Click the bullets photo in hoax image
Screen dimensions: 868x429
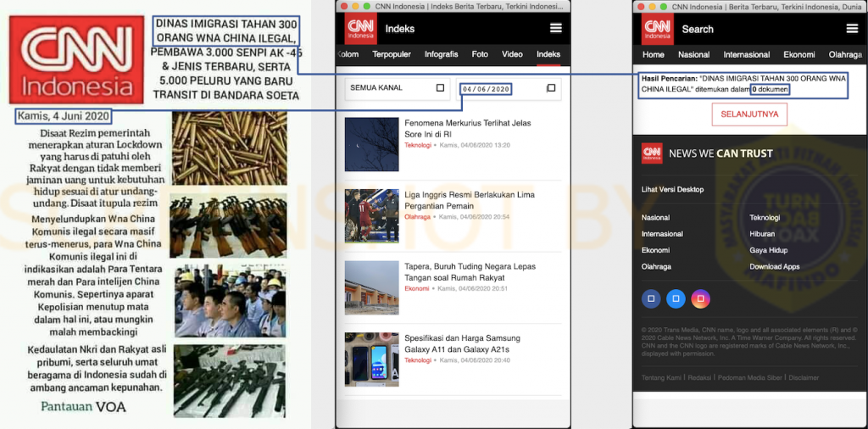click(x=229, y=148)
